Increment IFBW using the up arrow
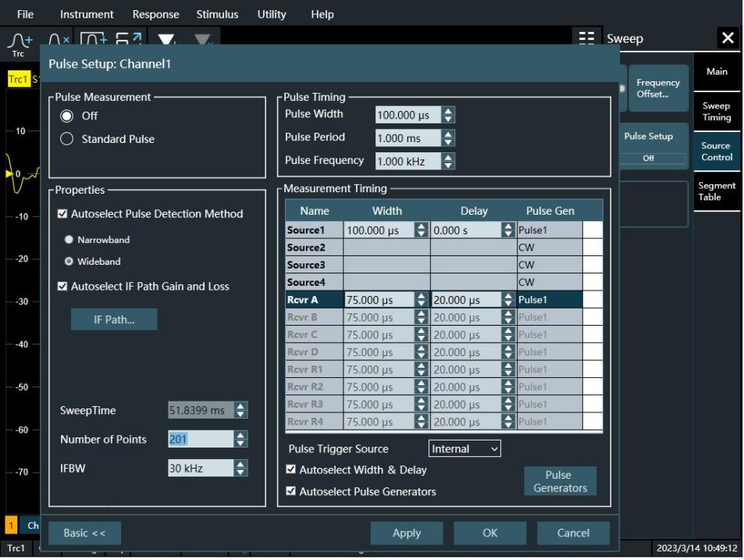The image size is (744, 560). [240, 464]
